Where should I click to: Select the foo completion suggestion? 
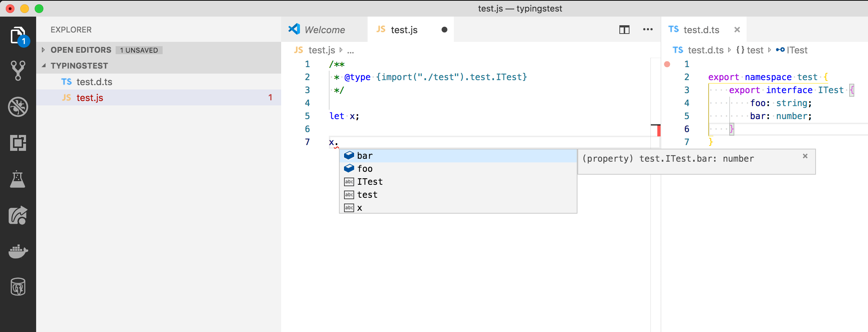[458, 169]
